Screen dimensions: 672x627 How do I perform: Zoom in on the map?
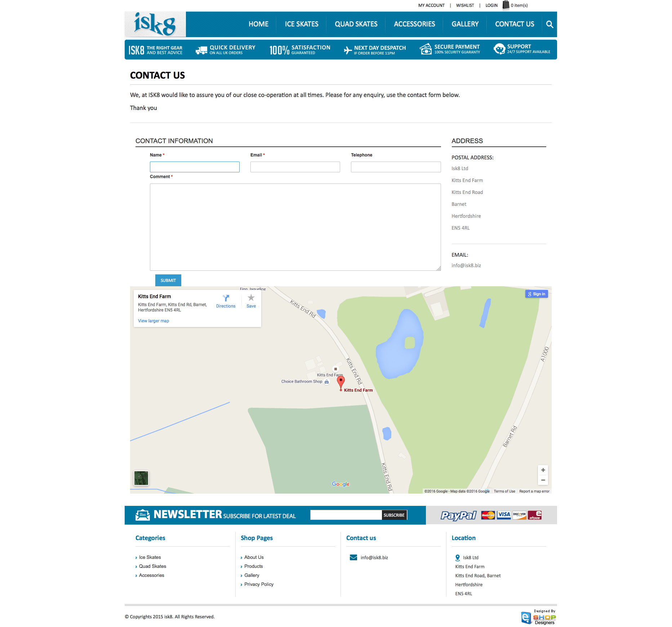tap(543, 470)
